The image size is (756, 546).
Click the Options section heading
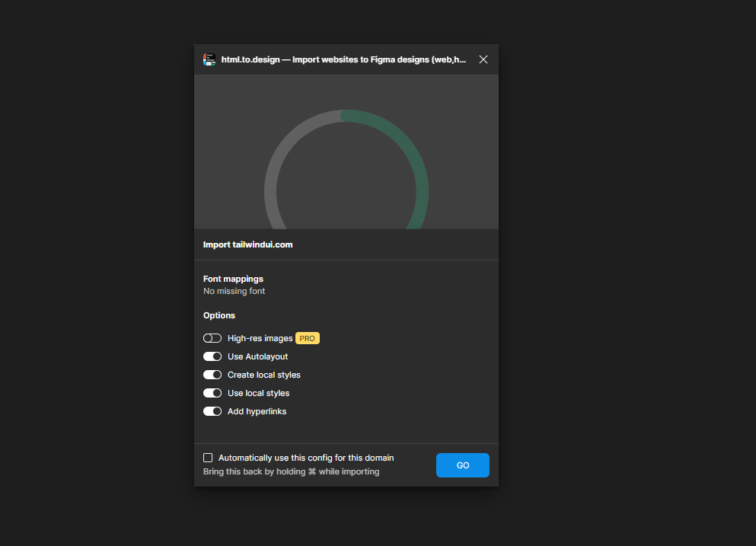click(x=219, y=315)
